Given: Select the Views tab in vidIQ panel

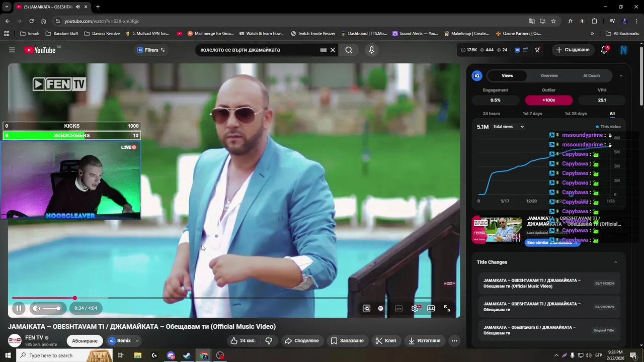Looking at the screenshot, I should pos(507,75).
